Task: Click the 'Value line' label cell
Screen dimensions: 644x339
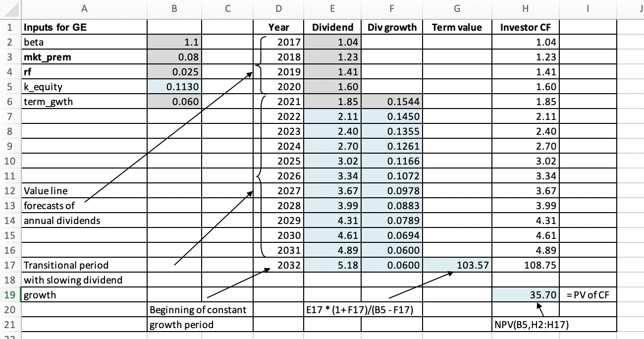Action: pos(84,191)
